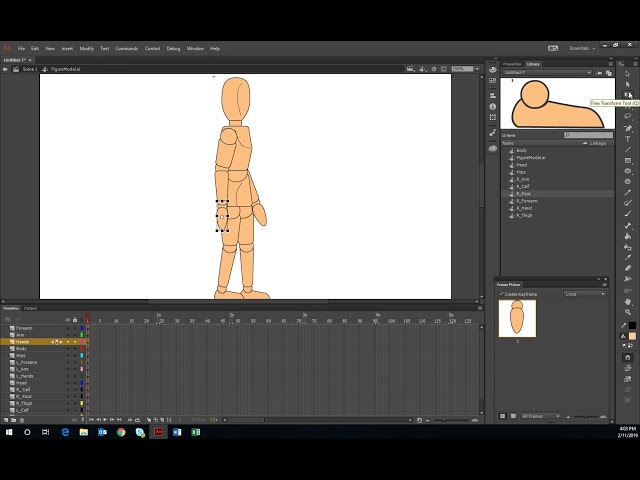
Task: Select the Eraser tool
Action: tap(627, 268)
